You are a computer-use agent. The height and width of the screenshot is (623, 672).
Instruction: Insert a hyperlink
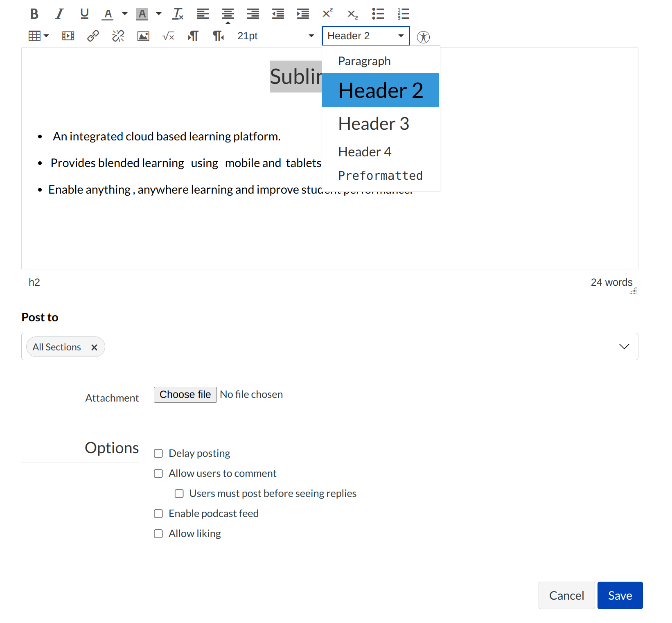coord(93,36)
